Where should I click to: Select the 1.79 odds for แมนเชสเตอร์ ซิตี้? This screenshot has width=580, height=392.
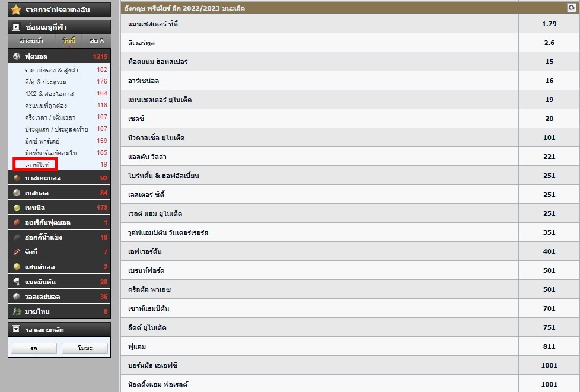(549, 24)
